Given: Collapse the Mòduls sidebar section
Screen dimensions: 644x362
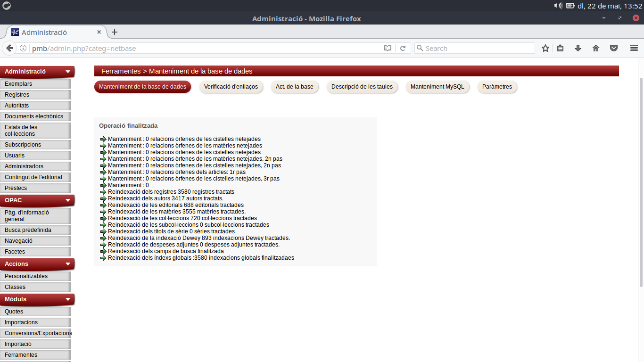Looking at the screenshot, I should (x=68, y=299).
